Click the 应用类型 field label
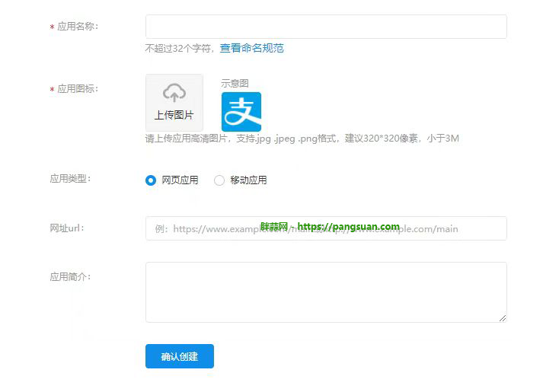Image resolution: width=543 pixels, height=392 pixels. click(70, 179)
